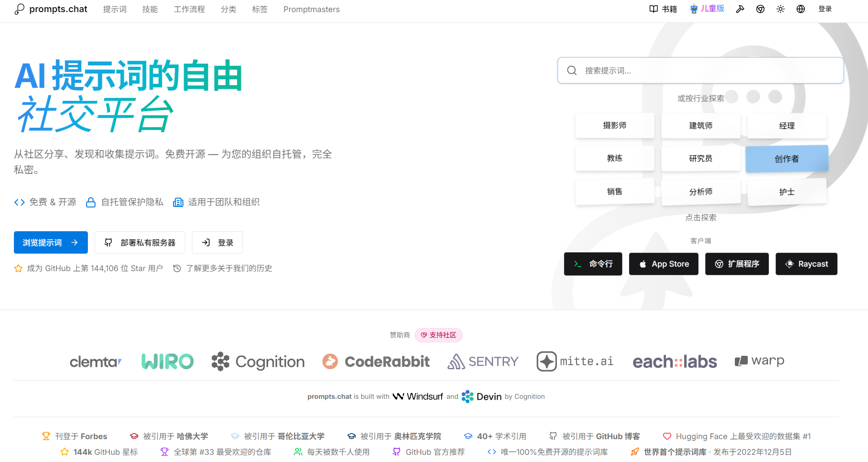Click the 40+ 学术引用 link

495,436
